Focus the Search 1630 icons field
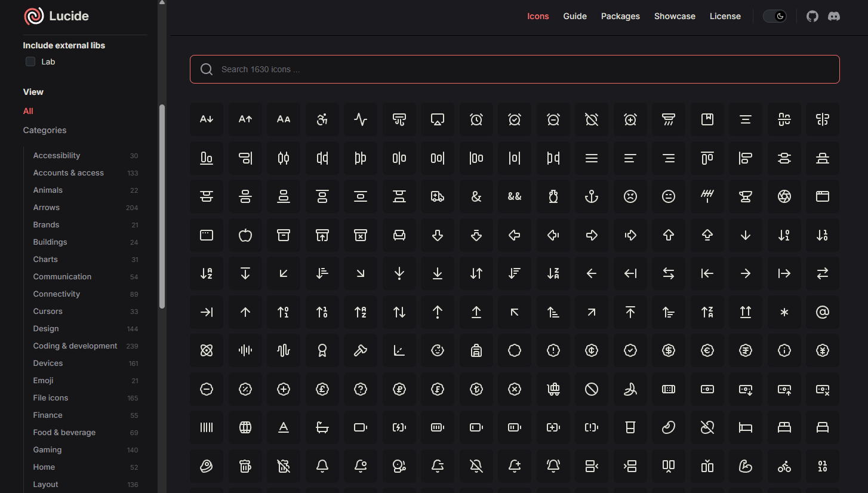Viewport: 868px width, 493px height. (515, 69)
